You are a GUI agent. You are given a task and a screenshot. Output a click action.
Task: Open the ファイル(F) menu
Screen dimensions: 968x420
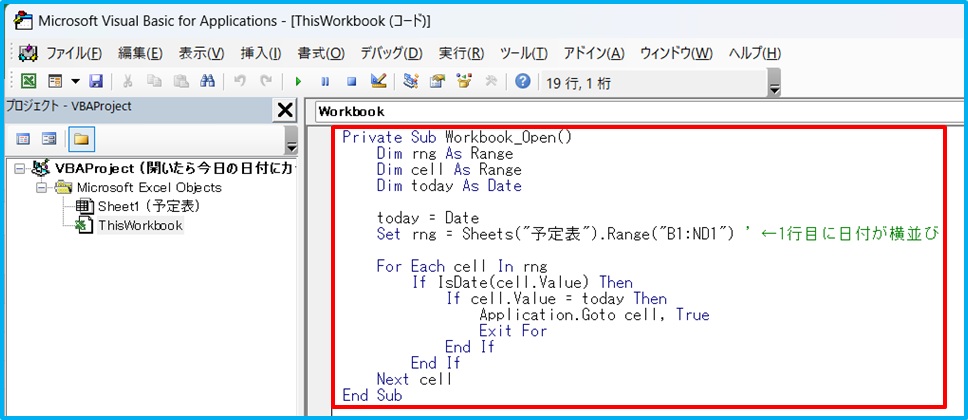pyautogui.click(x=74, y=53)
